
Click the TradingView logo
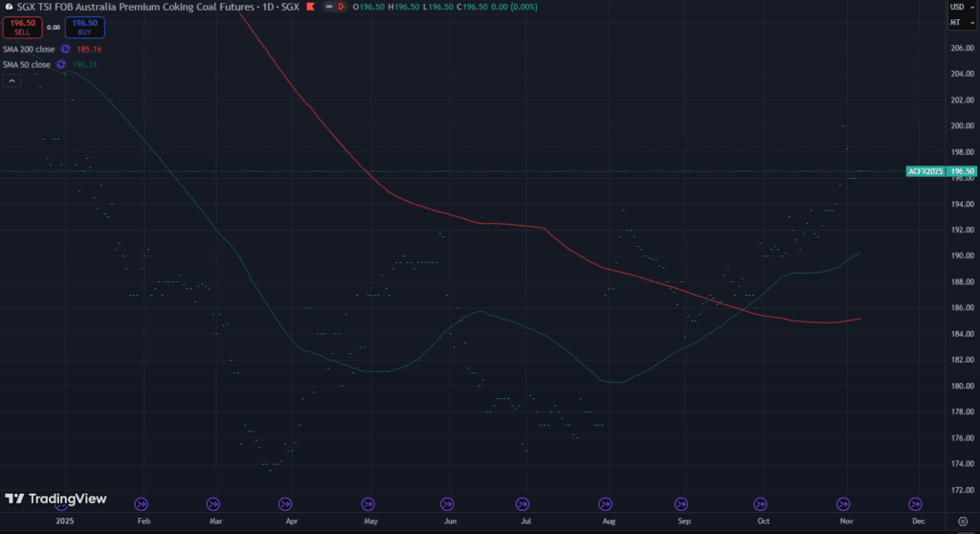point(56,499)
